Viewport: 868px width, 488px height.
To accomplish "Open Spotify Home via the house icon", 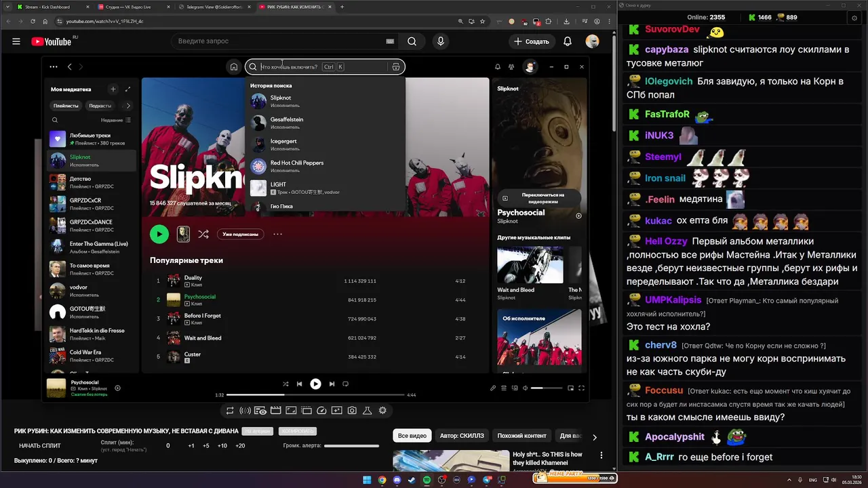I will [233, 66].
